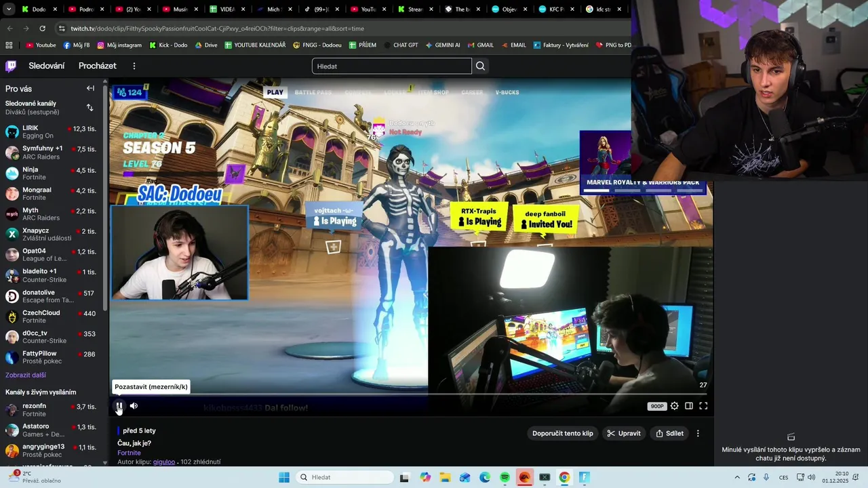Open the Youtube bookmark
The height and width of the screenshot is (488, 868).
coord(41,45)
